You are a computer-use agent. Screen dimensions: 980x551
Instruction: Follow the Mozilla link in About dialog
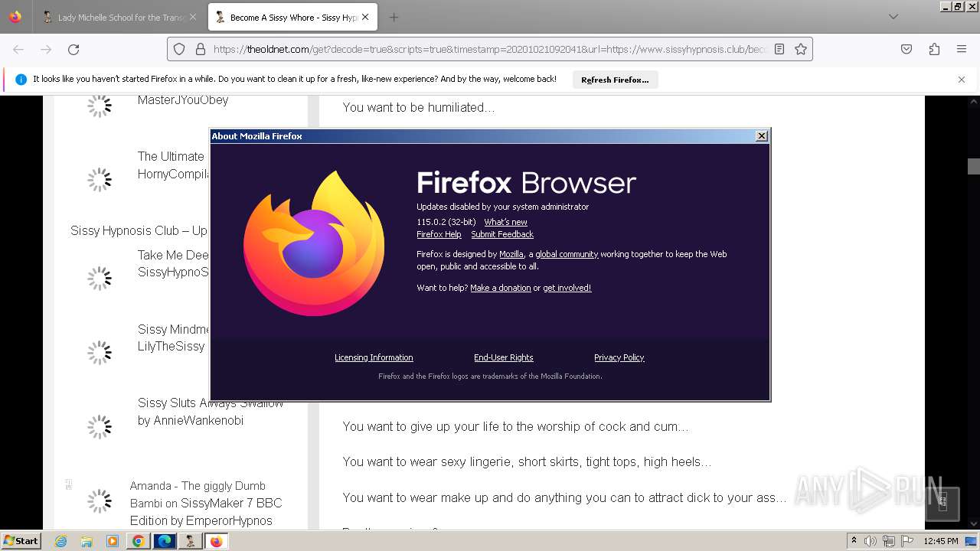(x=511, y=254)
